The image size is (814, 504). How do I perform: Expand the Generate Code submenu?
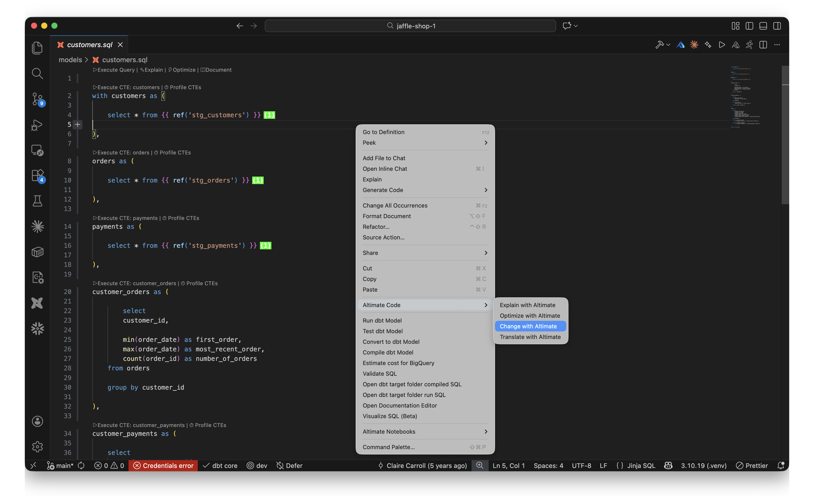pos(425,190)
